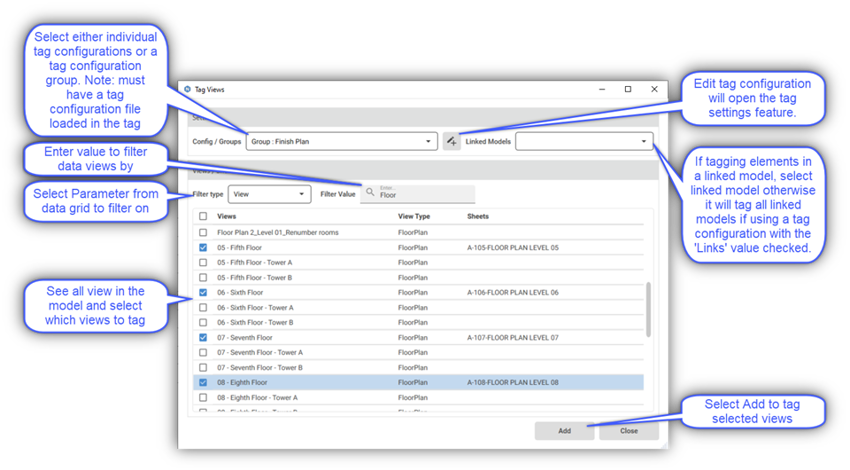Uncheck the 07 - Seventh Floor checkbox
The height and width of the screenshot is (470, 850).
pos(203,338)
